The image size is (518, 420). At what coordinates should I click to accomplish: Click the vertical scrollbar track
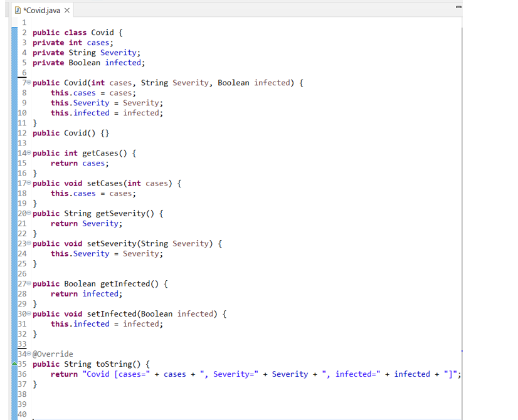462,188
